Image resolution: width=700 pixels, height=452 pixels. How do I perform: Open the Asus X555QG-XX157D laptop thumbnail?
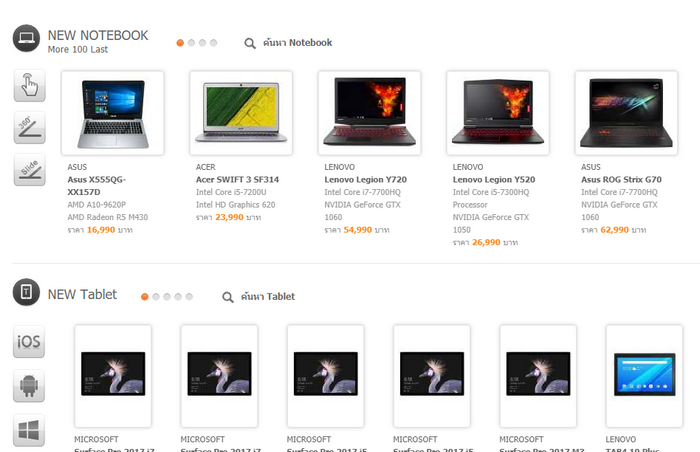pos(112,113)
